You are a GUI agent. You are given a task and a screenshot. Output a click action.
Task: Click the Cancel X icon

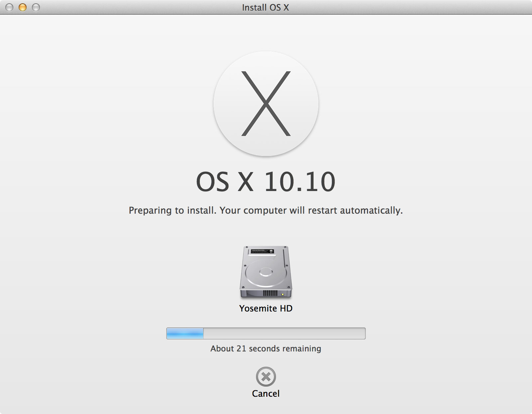coord(266,377)
